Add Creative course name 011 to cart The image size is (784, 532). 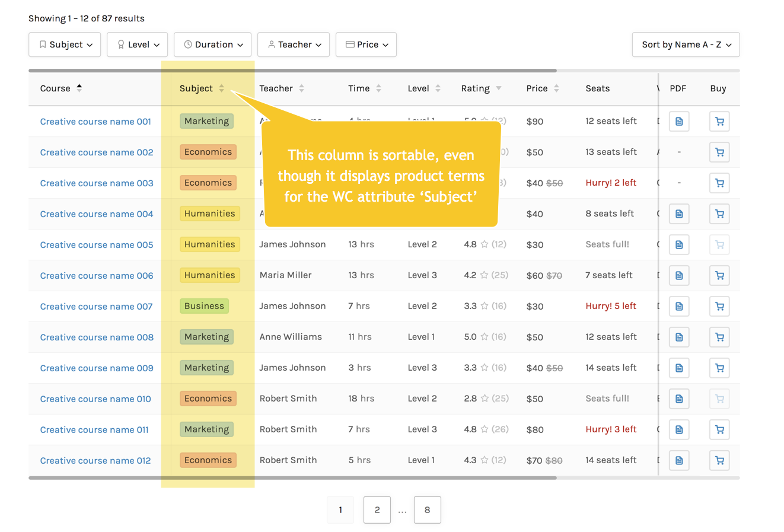click(719, 430)
